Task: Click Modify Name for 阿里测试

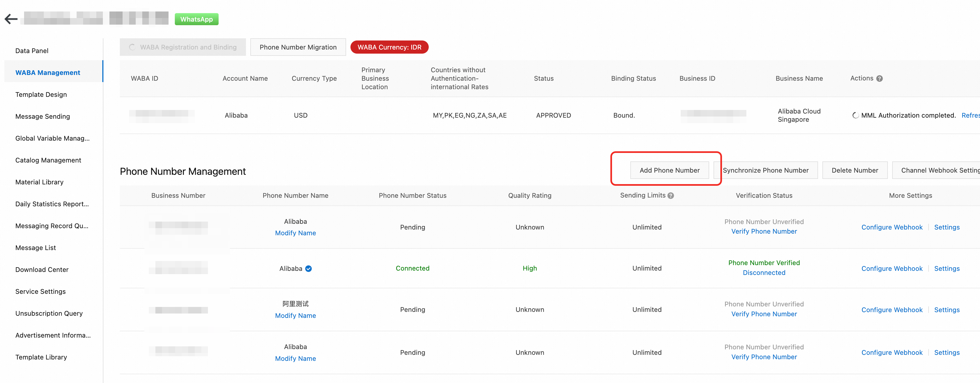Action: tap(295, 315)
